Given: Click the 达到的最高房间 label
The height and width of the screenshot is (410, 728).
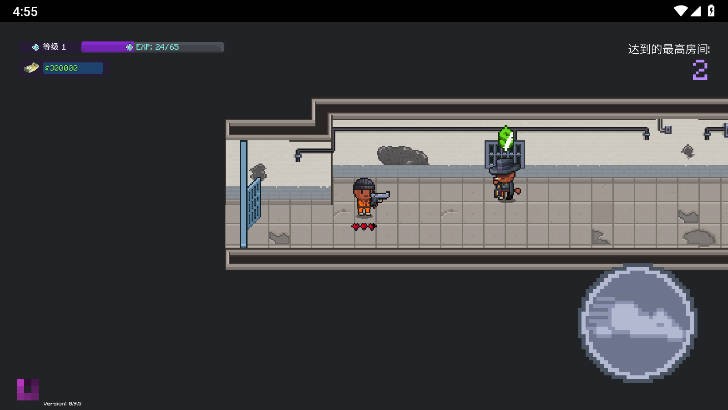Looking at the screenshot, I should [668, 49].
